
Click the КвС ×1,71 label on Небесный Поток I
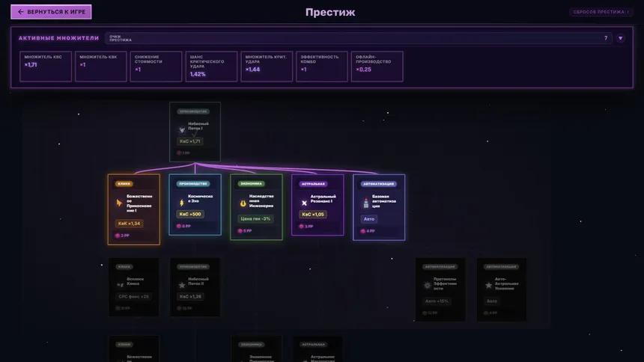[189, 141]
